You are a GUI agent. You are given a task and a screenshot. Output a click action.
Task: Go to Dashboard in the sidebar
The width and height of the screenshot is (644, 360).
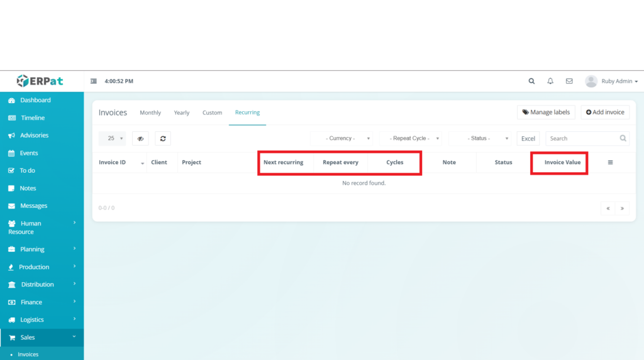pos(35,101)
